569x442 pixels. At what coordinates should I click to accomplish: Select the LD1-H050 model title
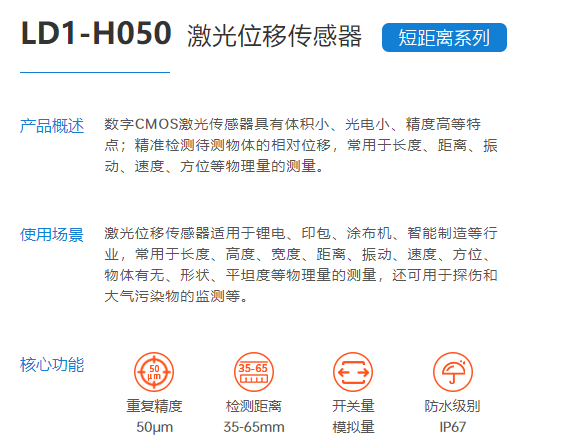(x=96, y=33)
